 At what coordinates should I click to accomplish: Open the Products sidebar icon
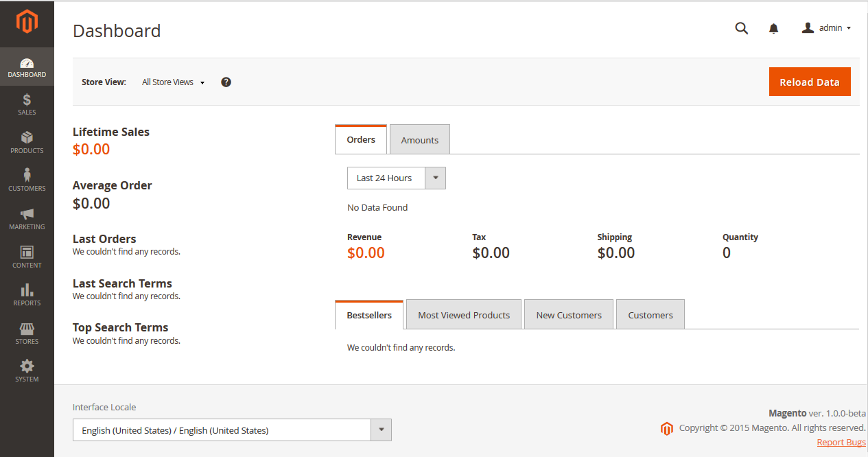coord(27,138)
